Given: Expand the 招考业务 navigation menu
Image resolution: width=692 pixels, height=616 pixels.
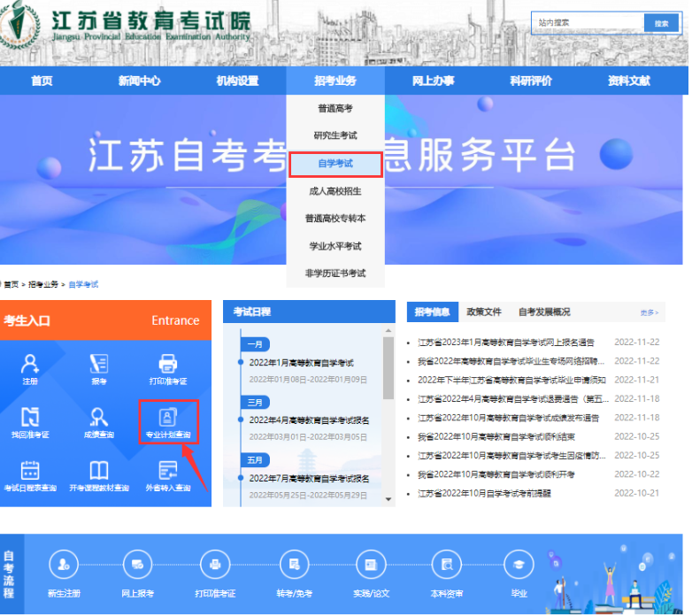Looking at the screenshot, I should coord(335,81).
